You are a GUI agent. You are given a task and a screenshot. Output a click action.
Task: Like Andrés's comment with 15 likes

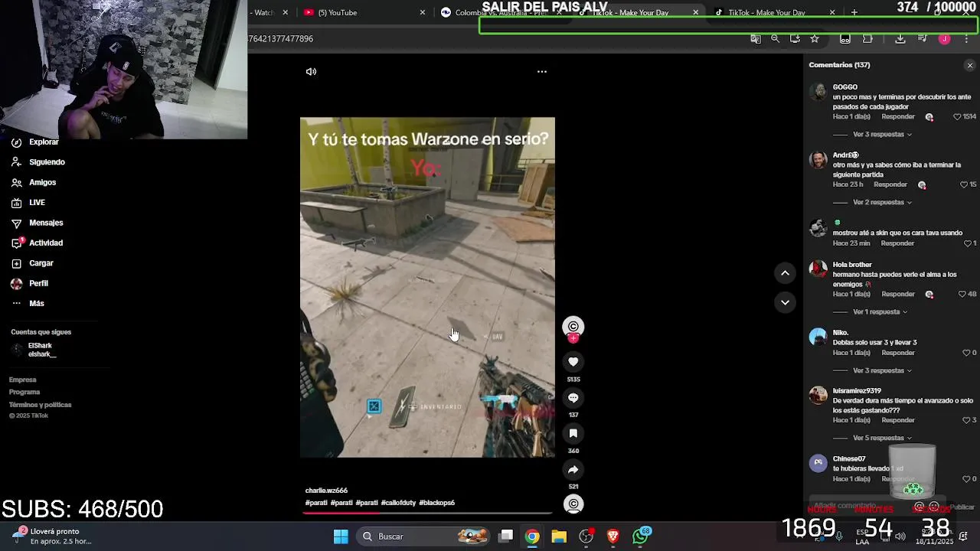tap(964, 184)
